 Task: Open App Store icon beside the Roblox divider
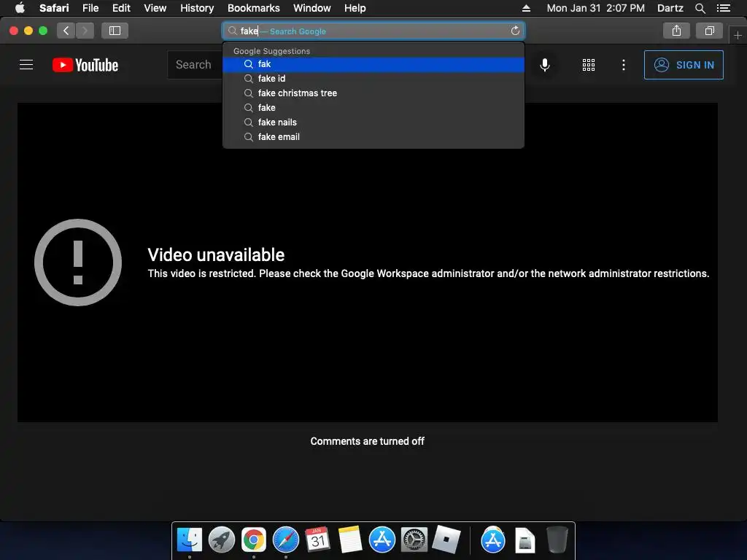point(493,540)
